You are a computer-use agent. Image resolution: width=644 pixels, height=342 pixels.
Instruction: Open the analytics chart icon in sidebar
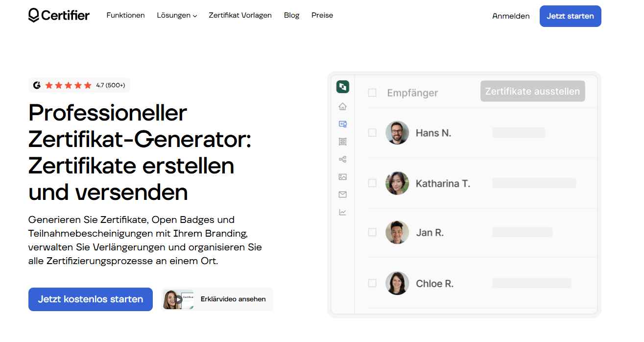[342, 212]
